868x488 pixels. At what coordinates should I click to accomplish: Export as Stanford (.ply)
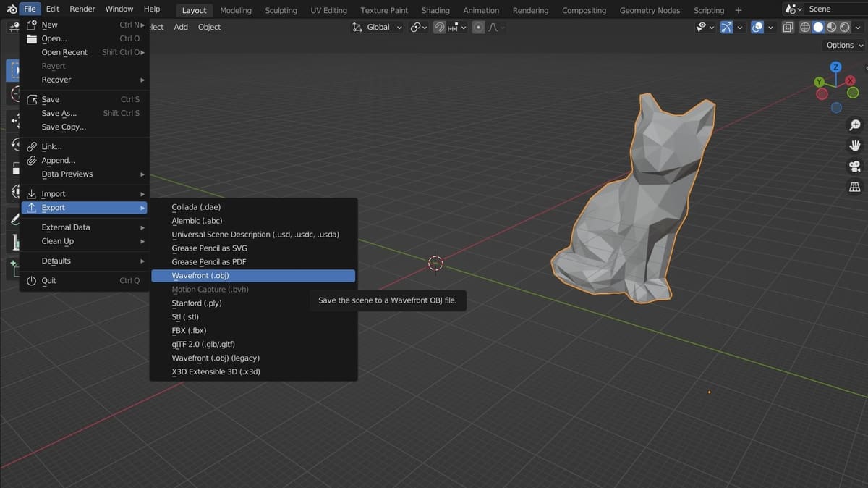point(253,303)
